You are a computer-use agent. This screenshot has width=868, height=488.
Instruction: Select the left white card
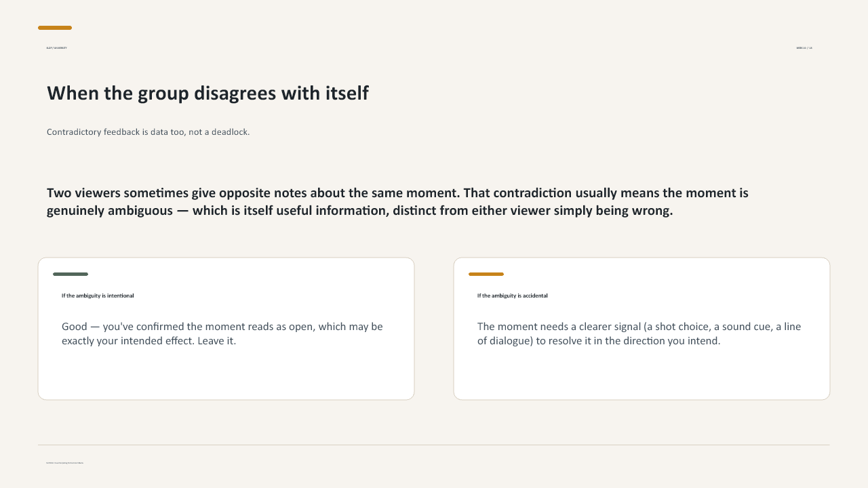coord(226,329)
